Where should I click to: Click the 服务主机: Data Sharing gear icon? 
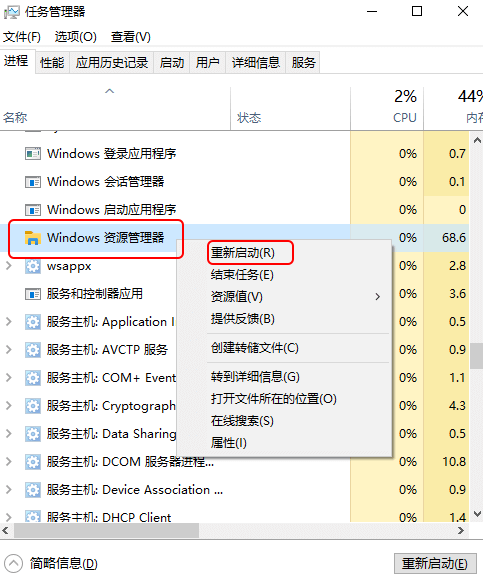click(x=33, y=434)
